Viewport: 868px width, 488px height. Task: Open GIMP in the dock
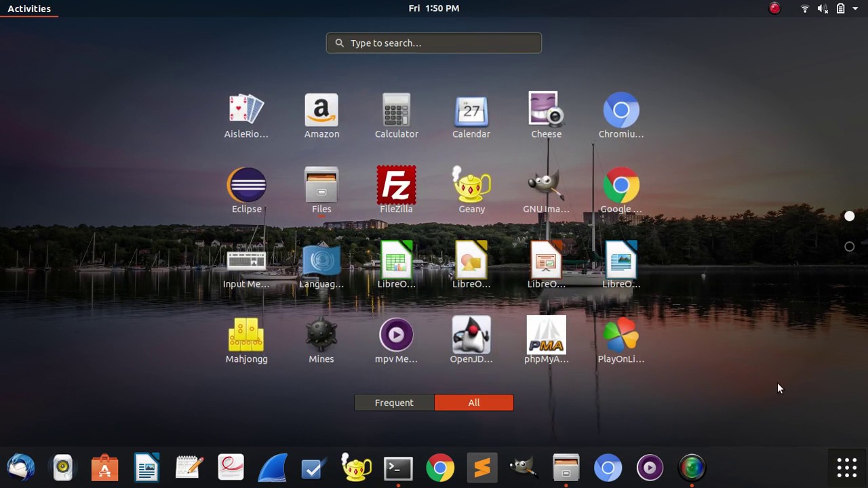(x=524, y=468)
